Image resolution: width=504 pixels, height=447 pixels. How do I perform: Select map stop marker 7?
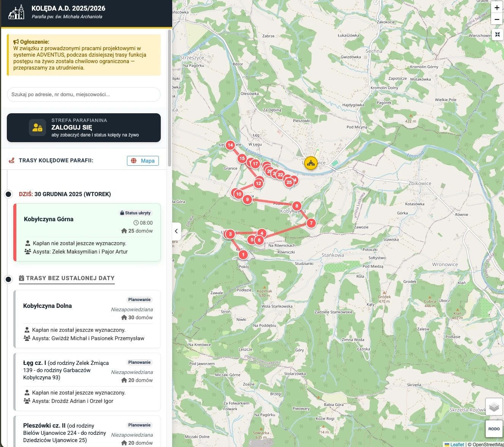click(311, 223)
